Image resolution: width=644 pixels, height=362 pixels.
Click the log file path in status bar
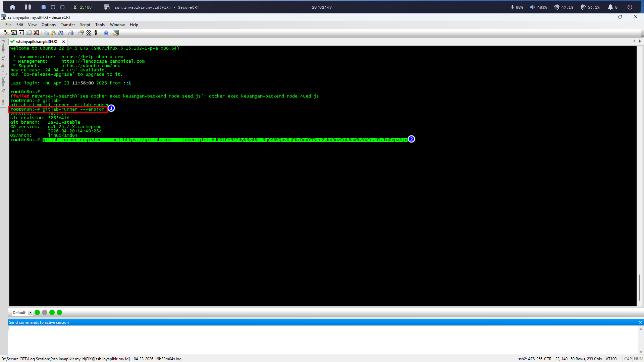tap(91, 359)
